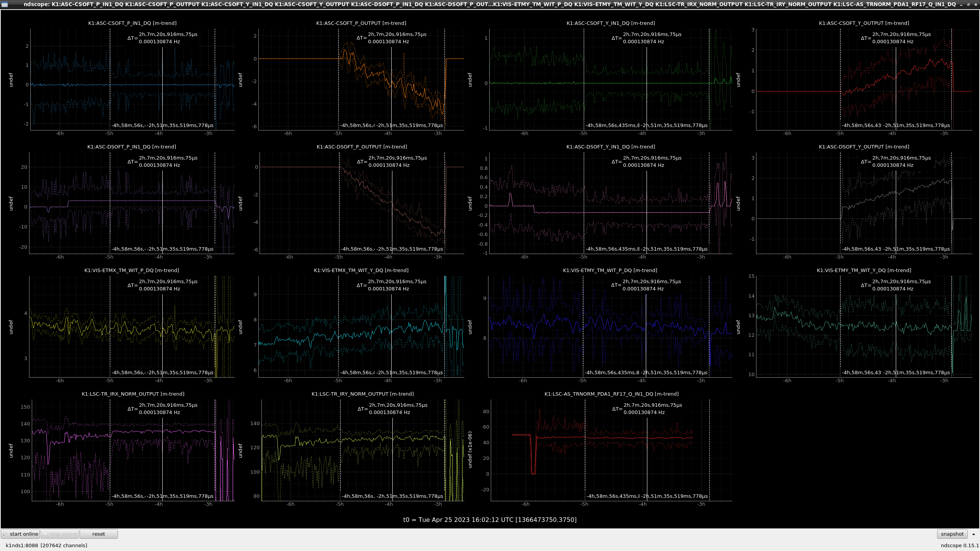Screen dimensions: 980x551
Task: Select K1:LSC-TR_IRX_NORM_OUTPUT plot title
Action: pyautogui.click(x=133, y=394)
